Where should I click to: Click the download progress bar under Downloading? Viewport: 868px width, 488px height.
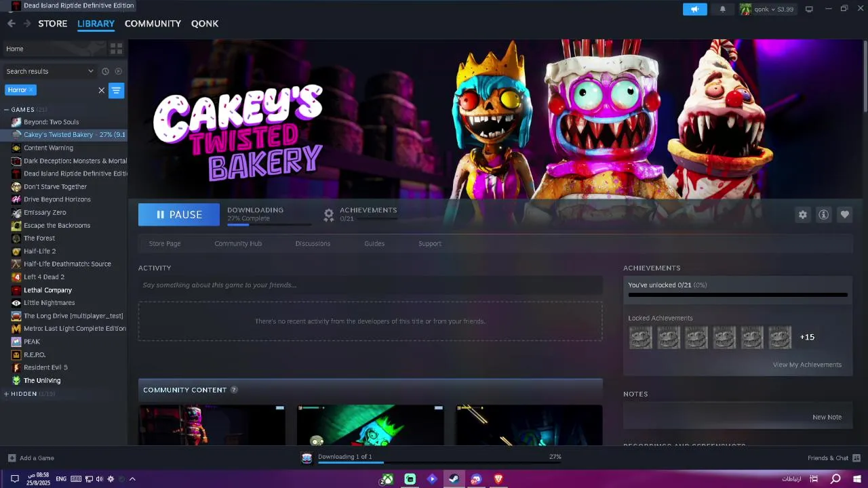coord(269,224)
